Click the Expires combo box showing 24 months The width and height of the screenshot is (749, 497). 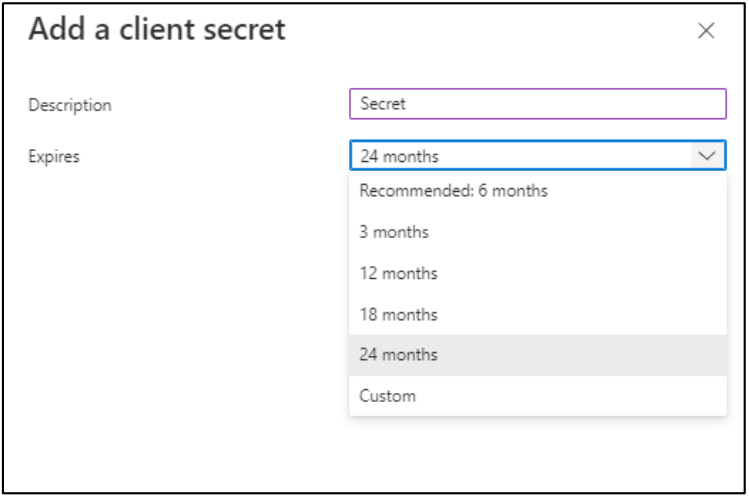point(520,156)
